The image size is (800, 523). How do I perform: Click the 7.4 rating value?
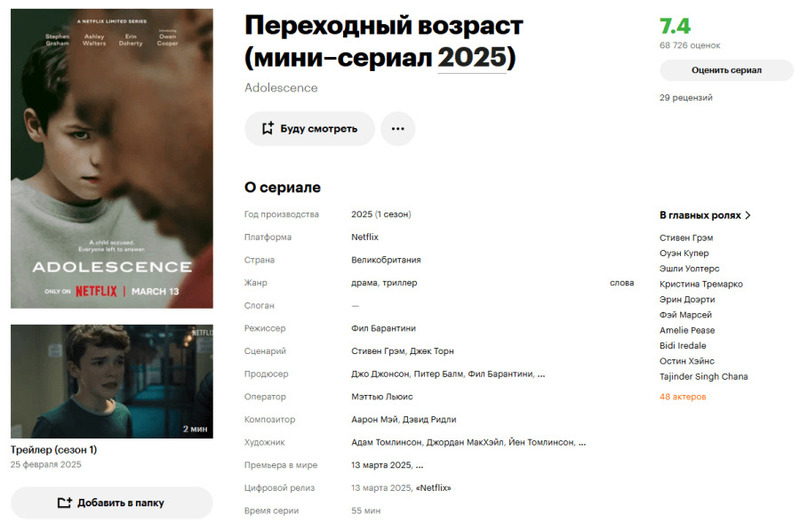[x=675, y=26]
